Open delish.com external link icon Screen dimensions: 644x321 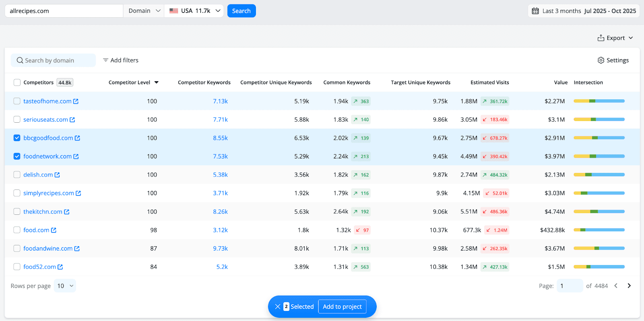tap(57, 175)
